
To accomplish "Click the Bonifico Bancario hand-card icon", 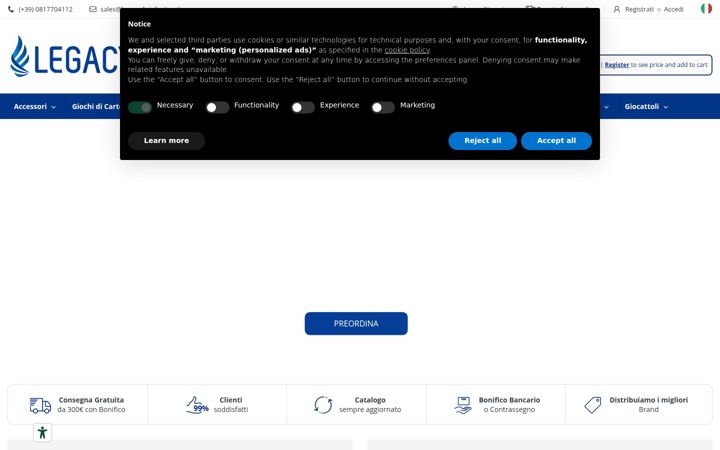I will click(x=463, y=405).
